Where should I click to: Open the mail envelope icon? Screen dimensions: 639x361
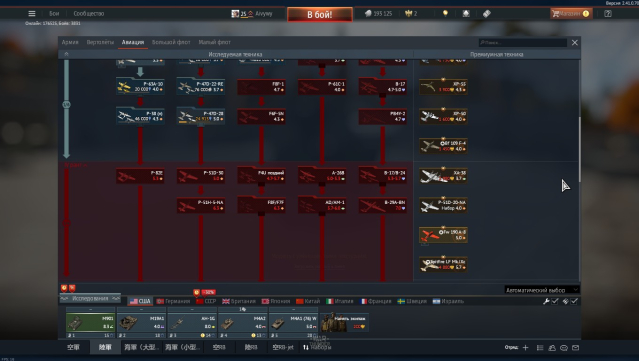tap(575, 348)
